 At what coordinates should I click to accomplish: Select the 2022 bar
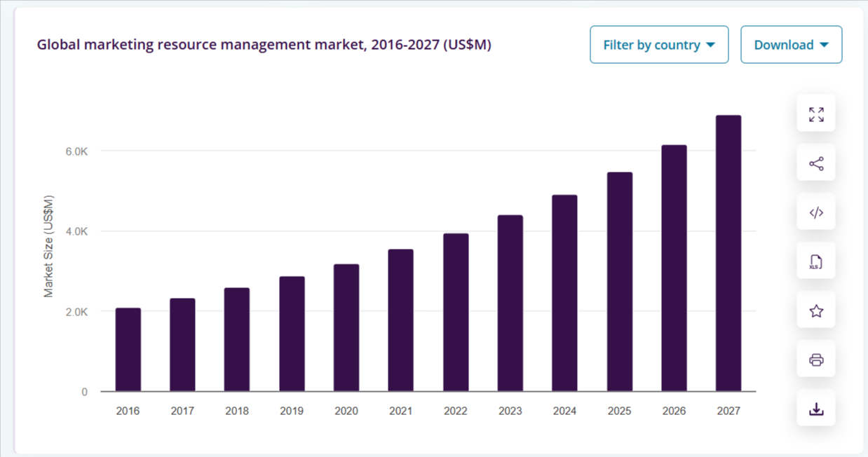tap(456, 313)
